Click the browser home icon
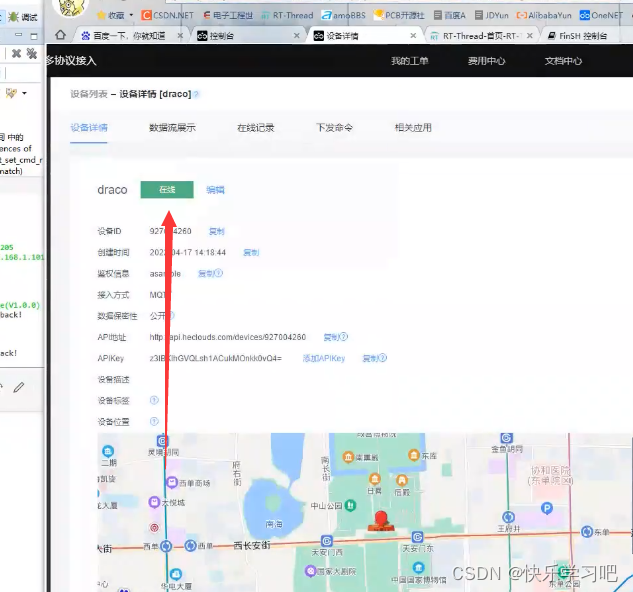 [61, 35]
